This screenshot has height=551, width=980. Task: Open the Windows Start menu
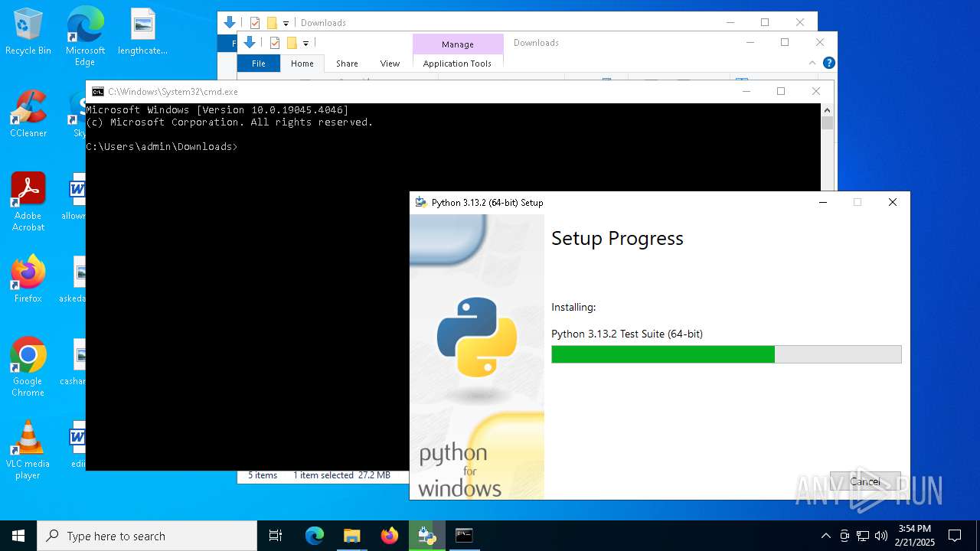pyautogui.click(x=18, y=536)
